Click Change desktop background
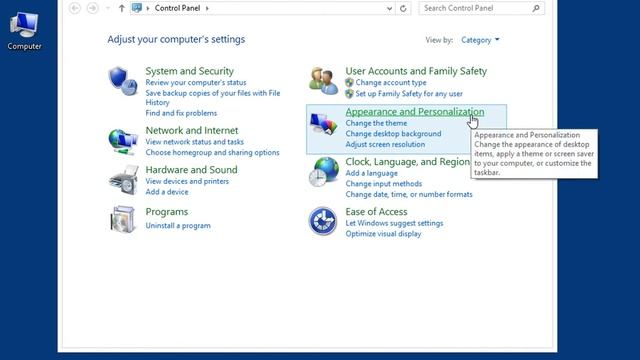 393,134
